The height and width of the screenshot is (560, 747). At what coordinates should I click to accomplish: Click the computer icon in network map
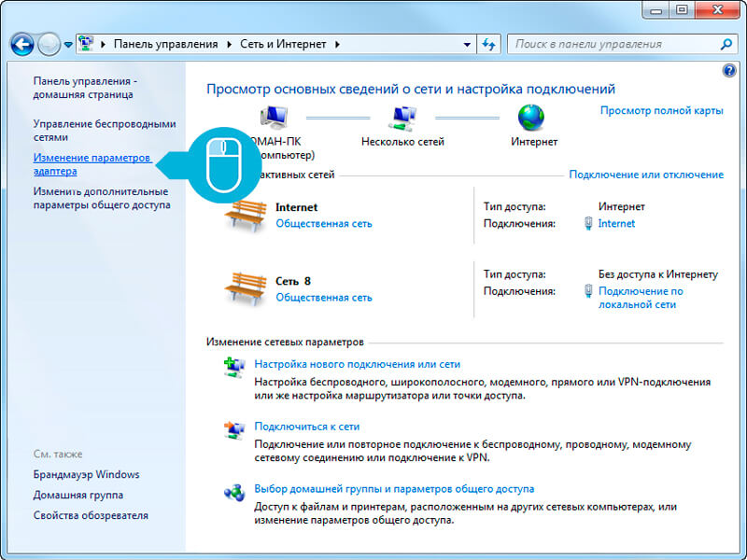tap(274, 118)
